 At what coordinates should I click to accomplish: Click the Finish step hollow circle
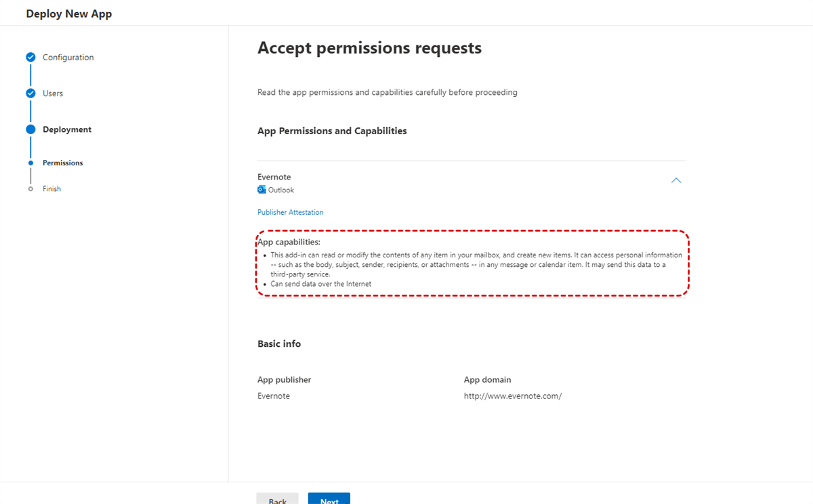pyautogui.click(x=30, y=189)
